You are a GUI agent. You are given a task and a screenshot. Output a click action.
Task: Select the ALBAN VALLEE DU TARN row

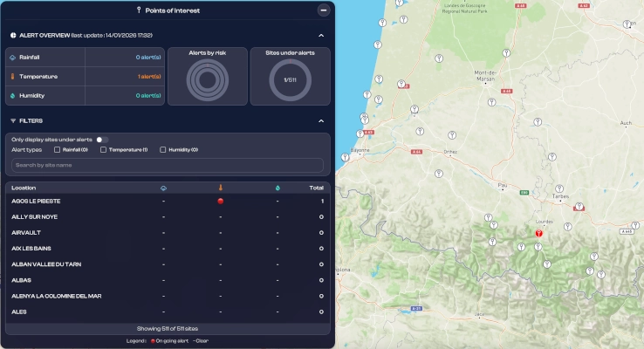click(x=168, y=264)
